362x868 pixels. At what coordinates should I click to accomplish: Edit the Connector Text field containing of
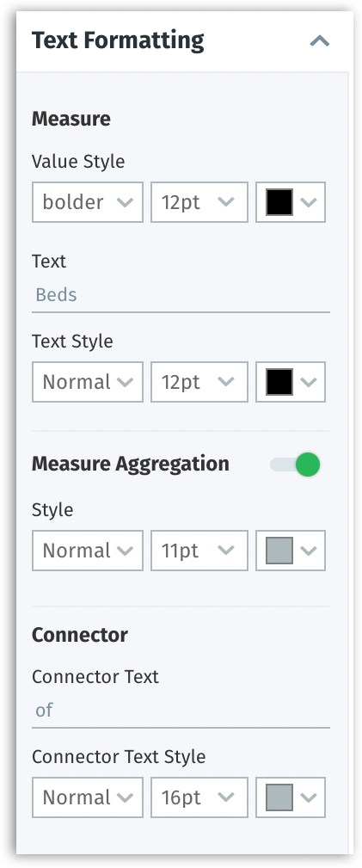(x=181, y=711)
